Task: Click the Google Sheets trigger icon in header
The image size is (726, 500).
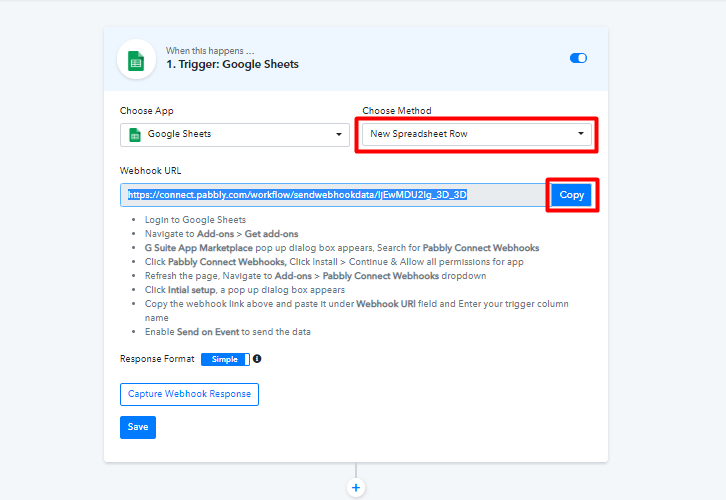Action: 136,59
